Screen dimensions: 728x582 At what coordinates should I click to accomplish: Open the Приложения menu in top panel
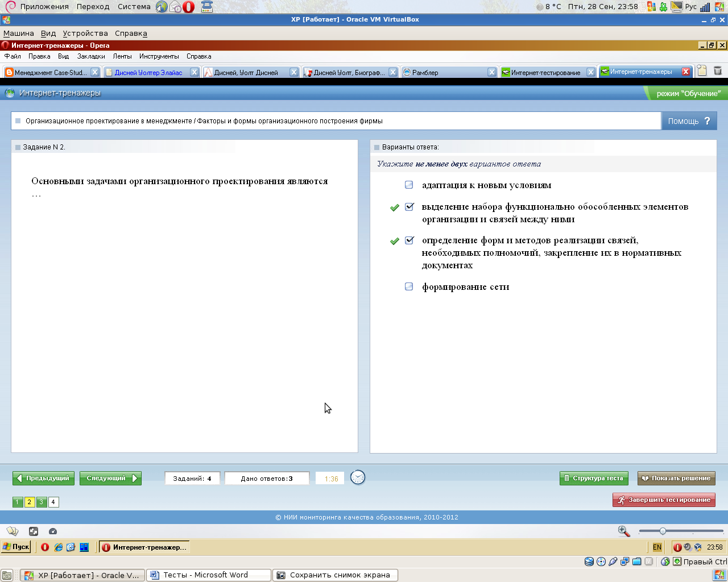[x=44, y=7]
